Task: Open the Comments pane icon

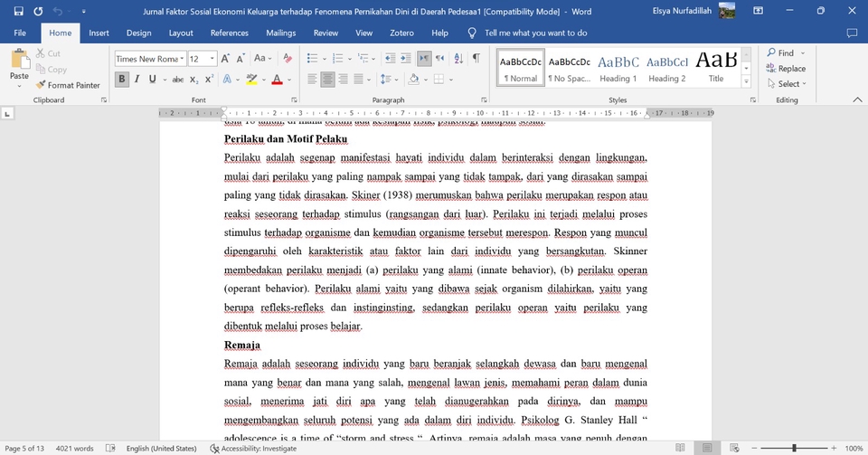Action: 852,33
